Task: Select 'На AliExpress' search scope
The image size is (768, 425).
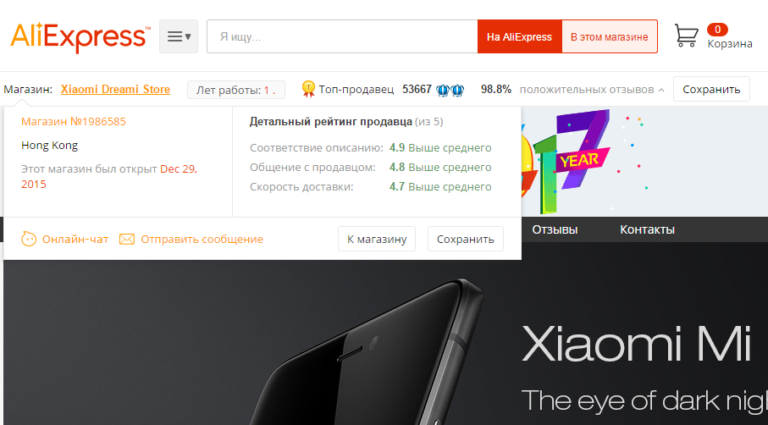Action: coord(519,37)
